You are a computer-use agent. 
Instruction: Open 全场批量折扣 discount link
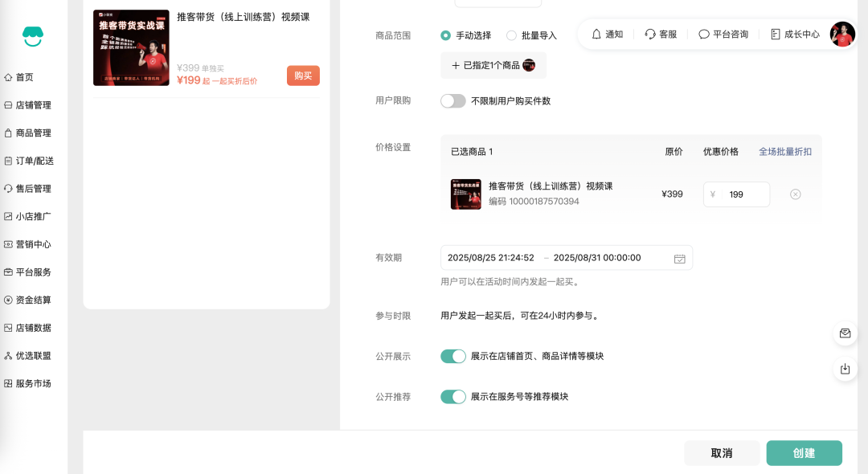[x=784, y=150]
